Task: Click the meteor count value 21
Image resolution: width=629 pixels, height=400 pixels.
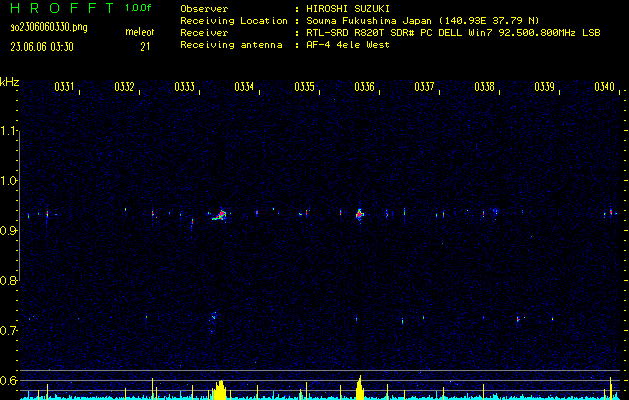Action: pyautogui.click(x=145, y=46)
